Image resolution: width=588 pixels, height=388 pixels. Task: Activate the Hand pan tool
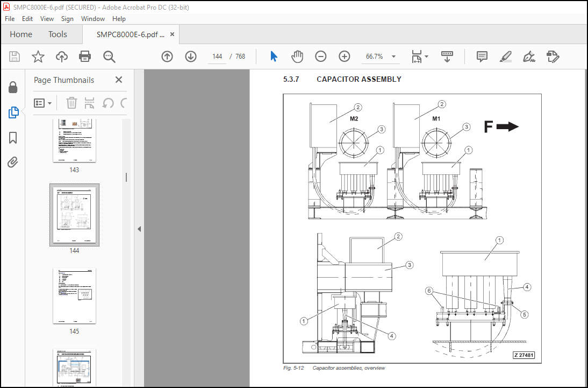pyautogui.click(x=297, y=57)
